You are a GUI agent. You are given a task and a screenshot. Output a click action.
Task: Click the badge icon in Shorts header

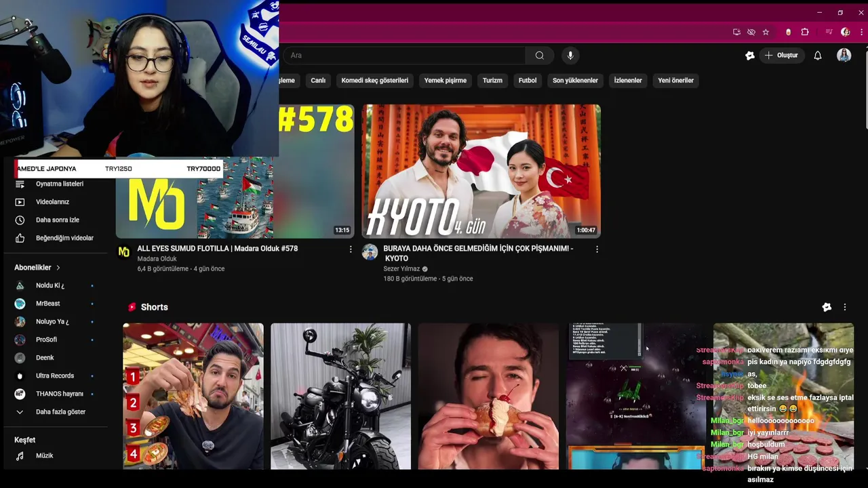827,308
